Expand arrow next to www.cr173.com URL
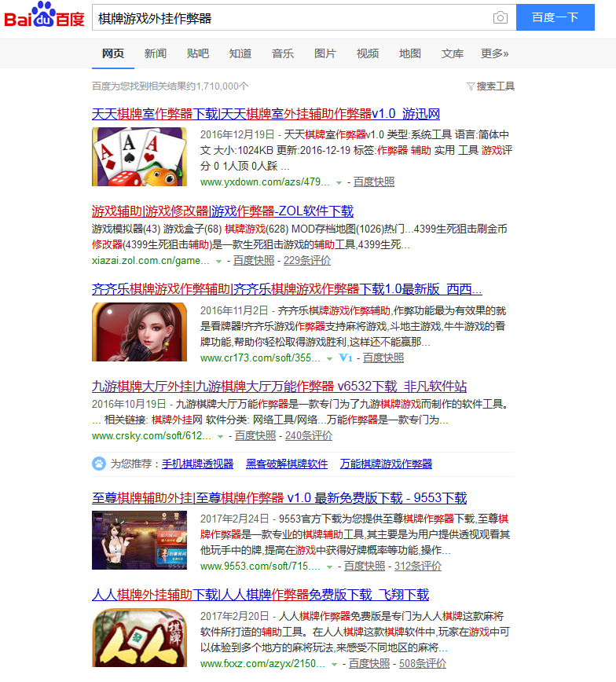This screenshot has height=682, width=616. [x=329, y=359]
